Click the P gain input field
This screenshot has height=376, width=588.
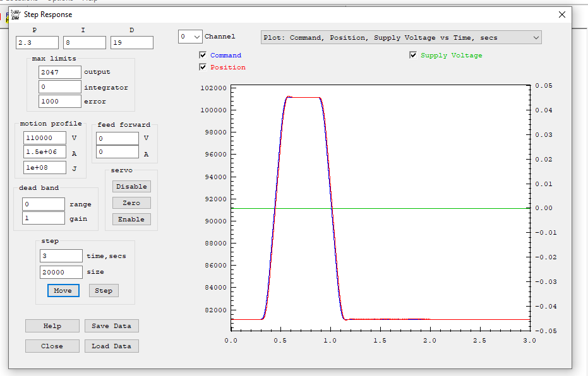(37, 43)
